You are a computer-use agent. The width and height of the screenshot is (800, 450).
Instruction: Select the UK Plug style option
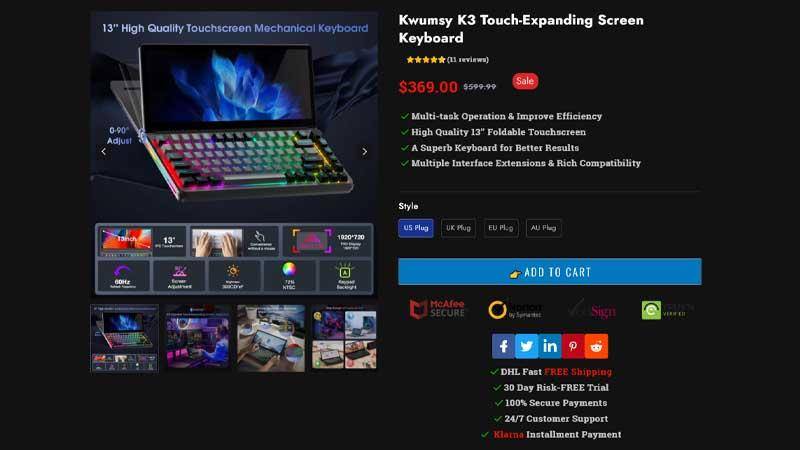coord(458,228)
